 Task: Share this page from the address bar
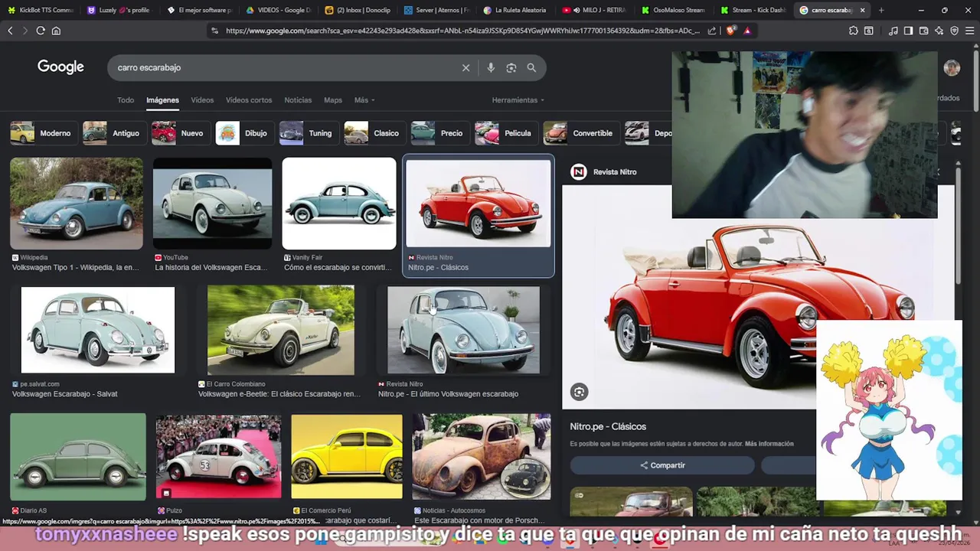pos(712,31)
